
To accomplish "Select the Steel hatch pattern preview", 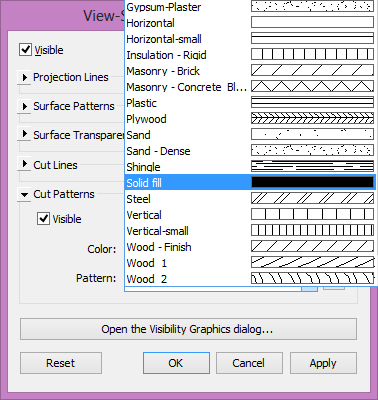I will point(312,198).
